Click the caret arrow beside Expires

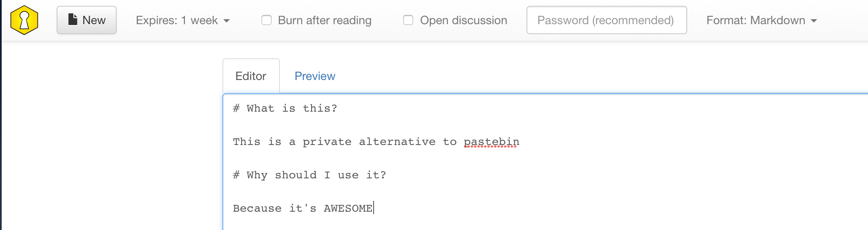(227, 21)
